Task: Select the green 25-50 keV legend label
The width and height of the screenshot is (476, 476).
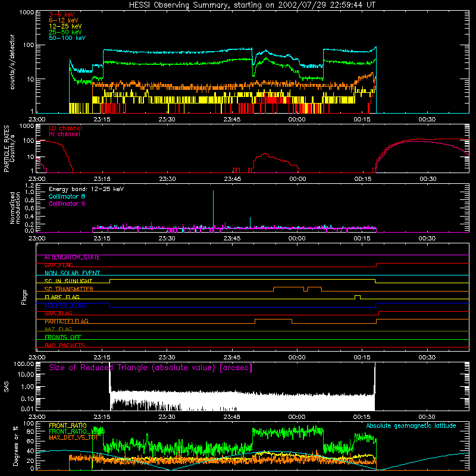Action: 65,32
